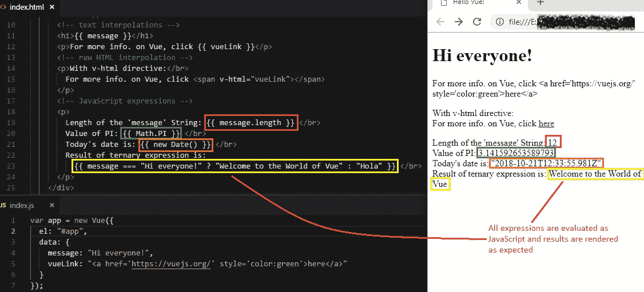Select line number 5 in index.js
The image size is (644, 292).
(x=14, y=263)
